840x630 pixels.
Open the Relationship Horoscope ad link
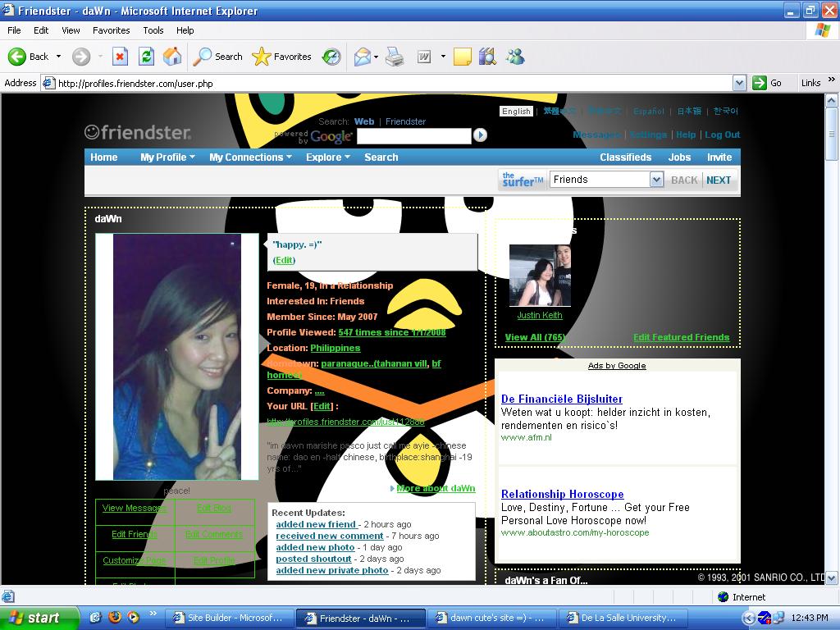click(562, 494)
